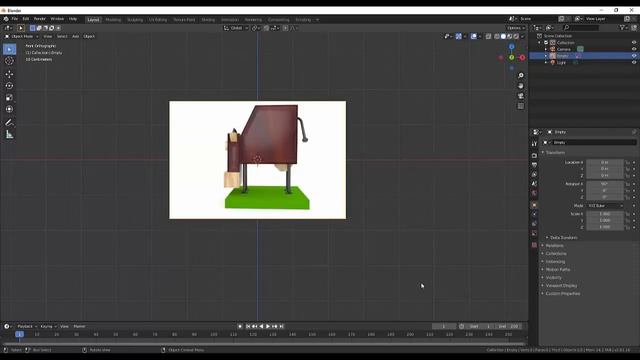Open the Playback menu in timeline

pyautogui.click(x=27, y=327)
